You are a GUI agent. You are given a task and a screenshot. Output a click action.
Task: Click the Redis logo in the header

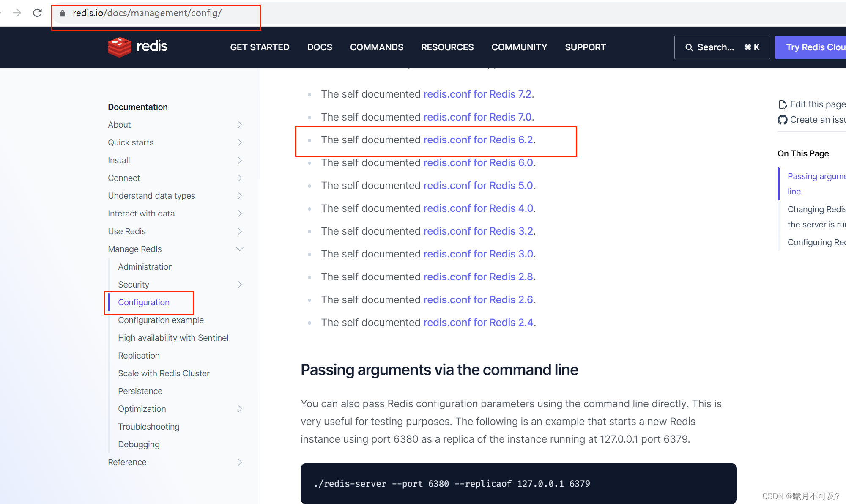point(137,47)
